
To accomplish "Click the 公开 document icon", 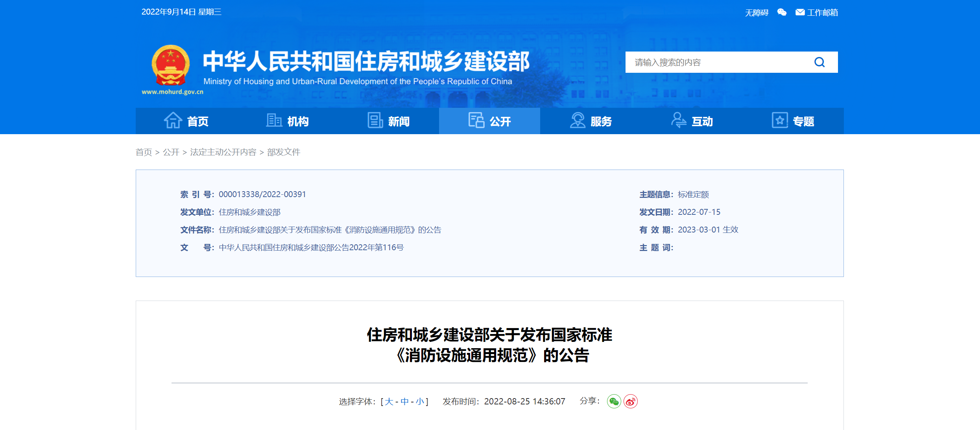I will point(476,120).
